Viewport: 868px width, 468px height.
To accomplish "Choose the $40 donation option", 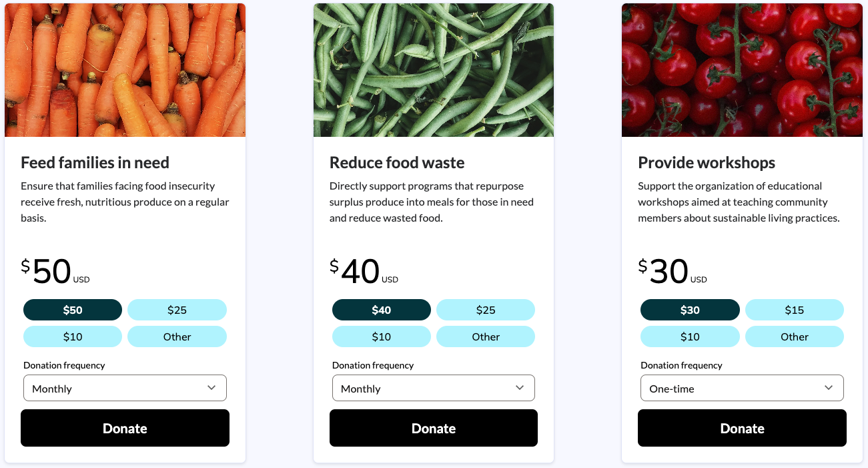I will click(382, 310).
